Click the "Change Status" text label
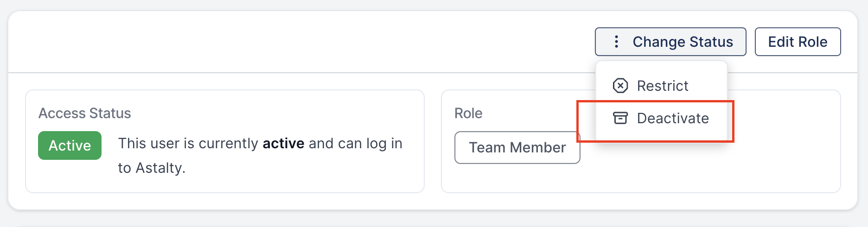The width and height of the screenshot is (868, 227). 683,42
